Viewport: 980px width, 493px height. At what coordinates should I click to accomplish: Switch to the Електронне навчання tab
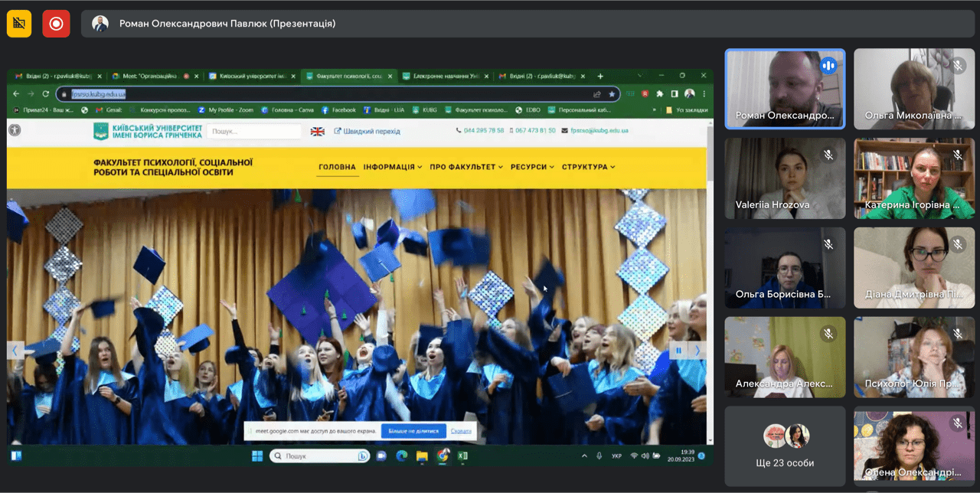pyautogui.click(x=444, y=77)
